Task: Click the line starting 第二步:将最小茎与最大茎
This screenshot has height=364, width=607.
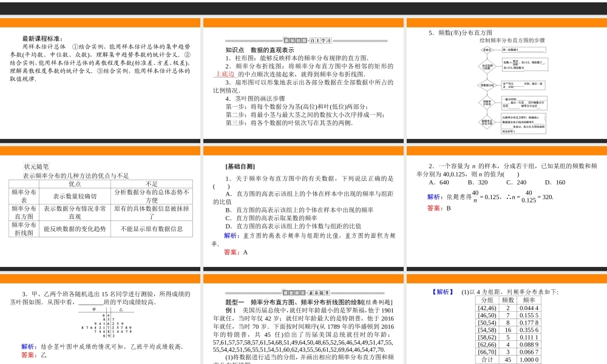Action: pos(305,115)
